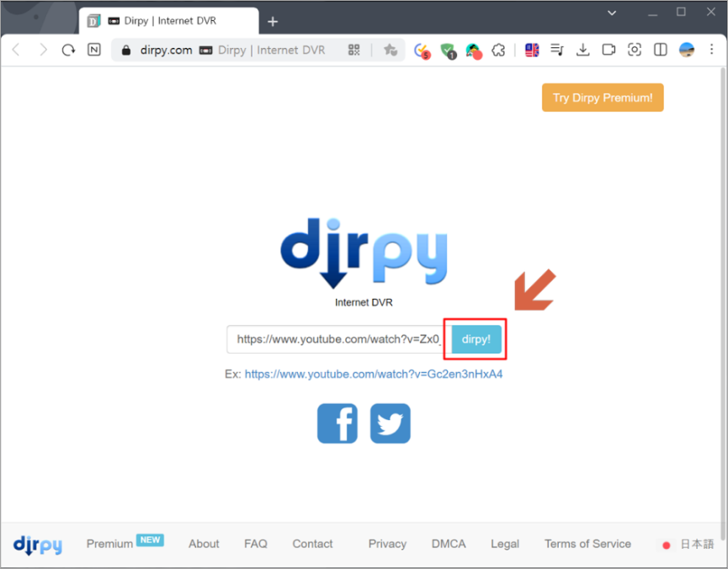Open the FAQ footer link

point(256,544)
